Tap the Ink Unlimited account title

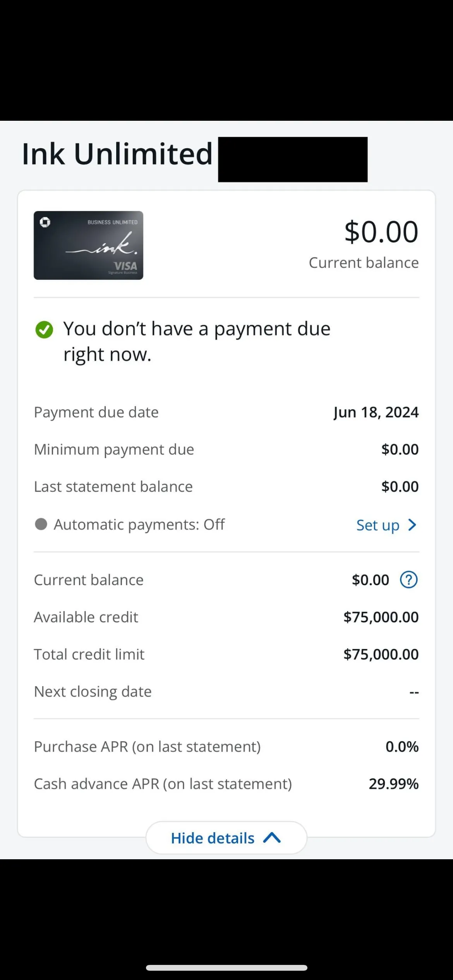click(117, 154)
